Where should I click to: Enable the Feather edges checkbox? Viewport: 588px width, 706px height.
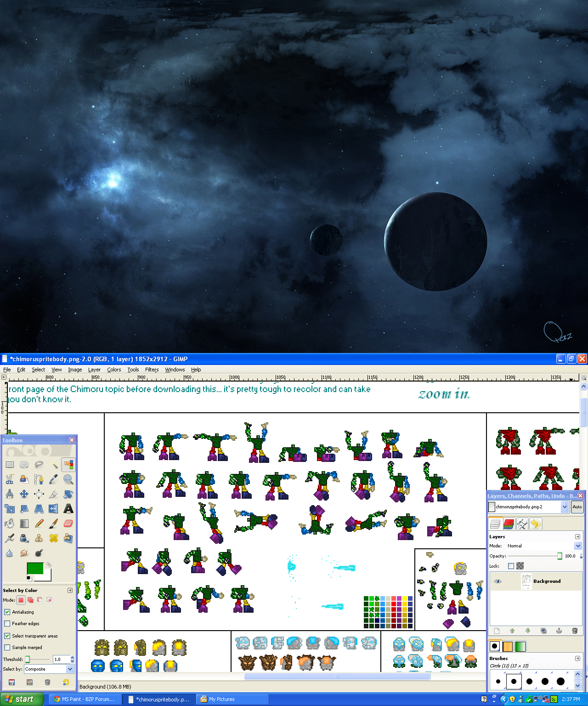point(7,624)
